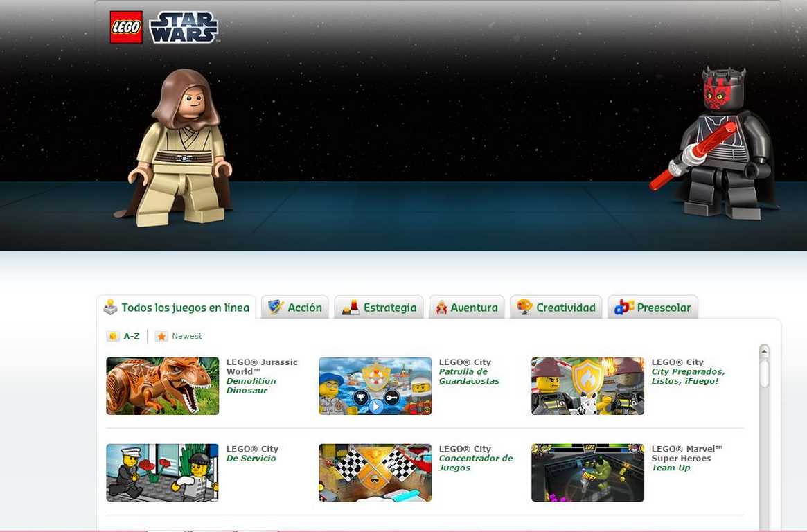Sort games by Newest

pyautogui.click(x=186, y=336)
